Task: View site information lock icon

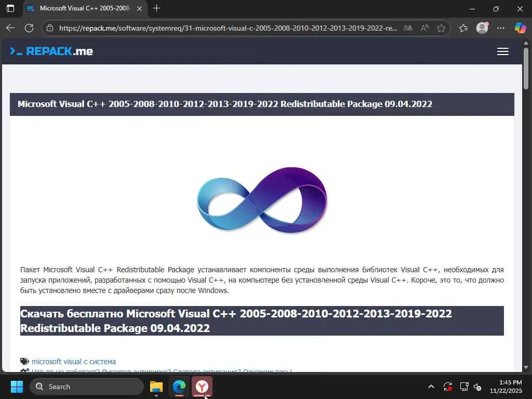Action: (x=50, y=28)
